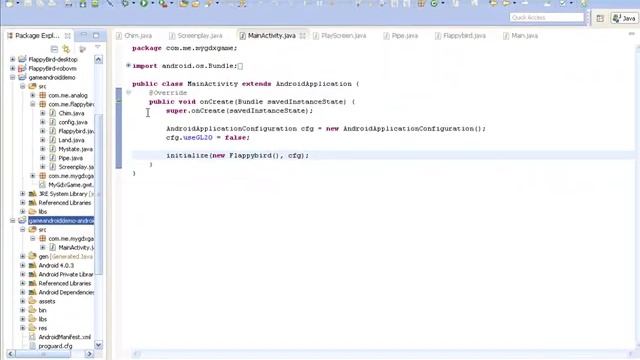Click the FlappyBird-robovm project icon

tap(22, 68)
